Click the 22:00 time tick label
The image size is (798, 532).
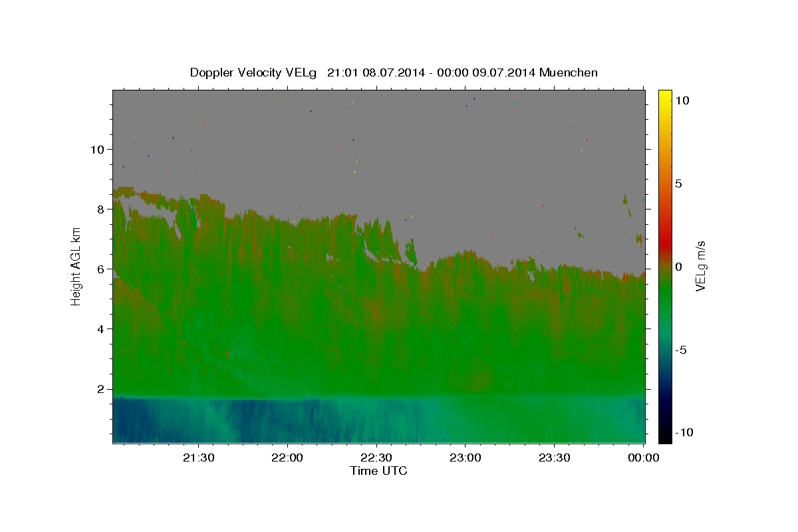(x=287, y=458)
